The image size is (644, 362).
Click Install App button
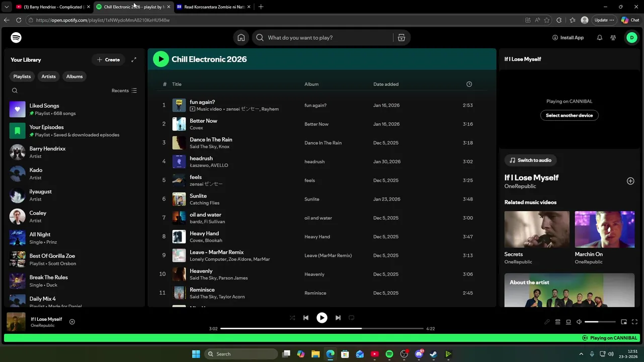(568, 38)
